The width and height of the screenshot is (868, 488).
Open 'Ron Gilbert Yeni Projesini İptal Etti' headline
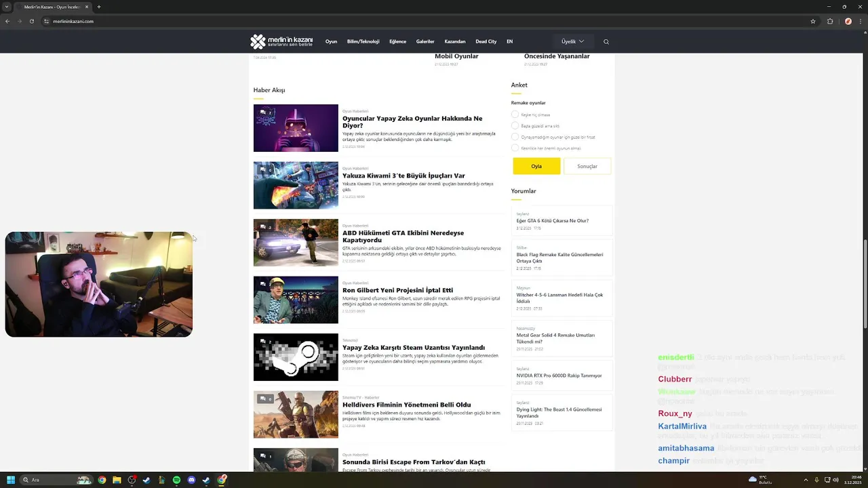click(397, 290)
